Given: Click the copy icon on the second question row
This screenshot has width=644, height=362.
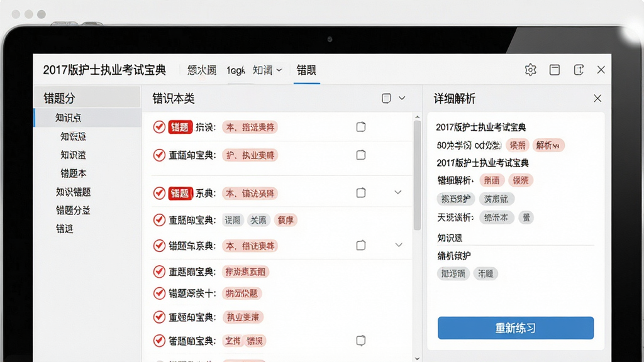Looking at the screenshot, I should [360, 155].
